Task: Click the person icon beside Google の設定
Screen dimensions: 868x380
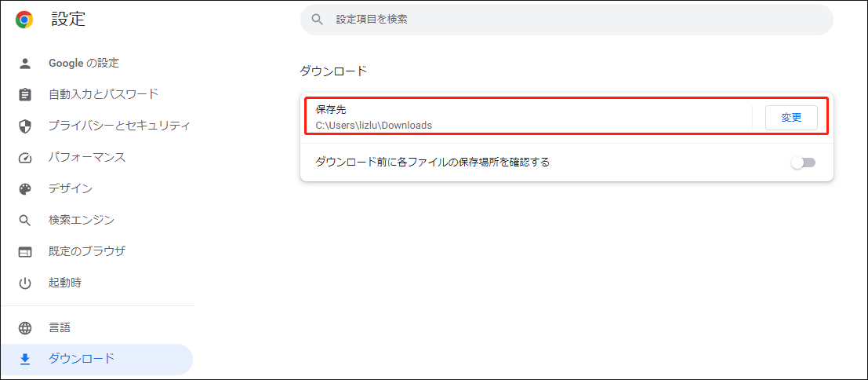Action: click(x=25, y=63)
